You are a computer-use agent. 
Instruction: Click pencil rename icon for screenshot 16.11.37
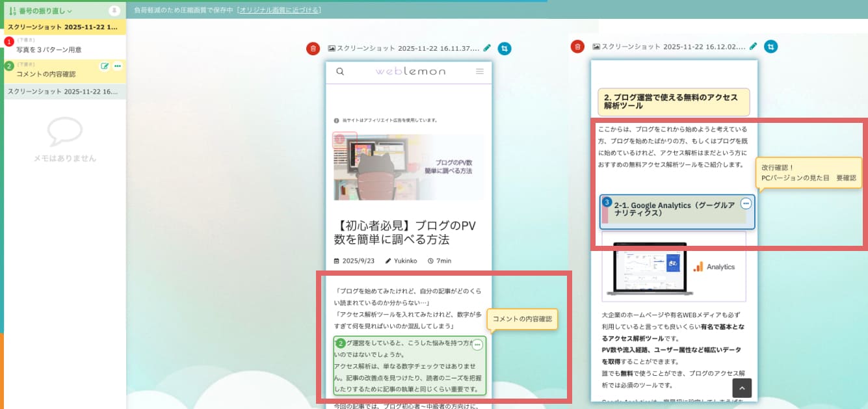pyautogui.click(x=487, y=48)
